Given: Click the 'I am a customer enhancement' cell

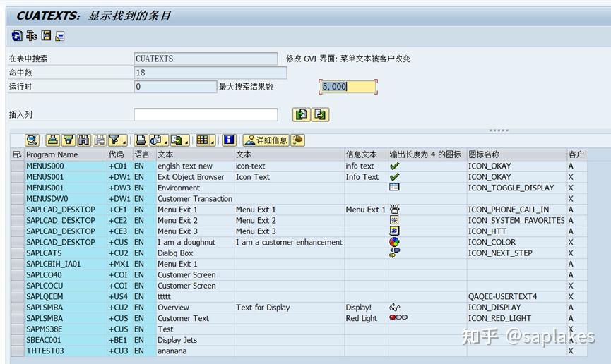Looking at the screenshot, I should (x=289, y=242).
